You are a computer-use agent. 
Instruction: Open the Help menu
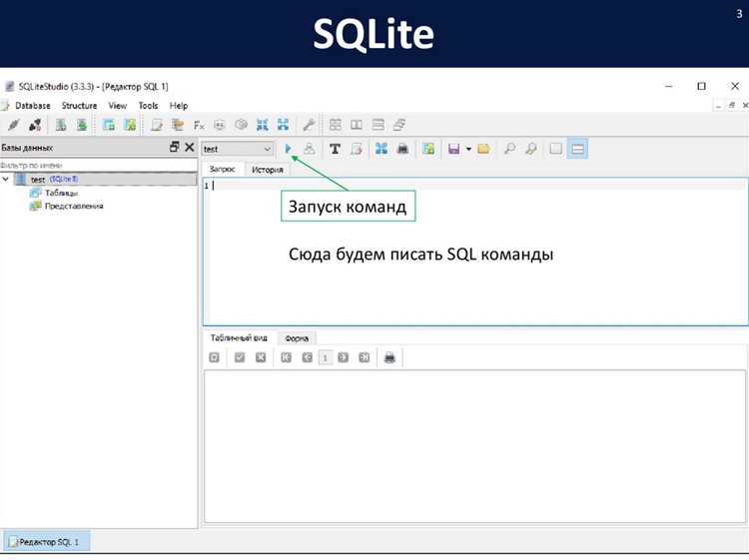pos(179,106)
